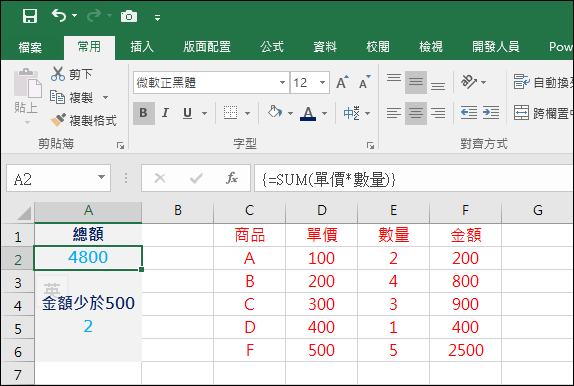This screenshot has width=574, height=386.
Task: Open the 檔案 tab
Action: 30,47
